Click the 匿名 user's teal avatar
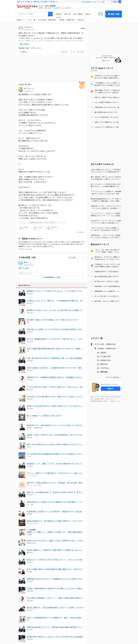The height and width of the screenshot is (644, 138). click(x=21, y=264)
